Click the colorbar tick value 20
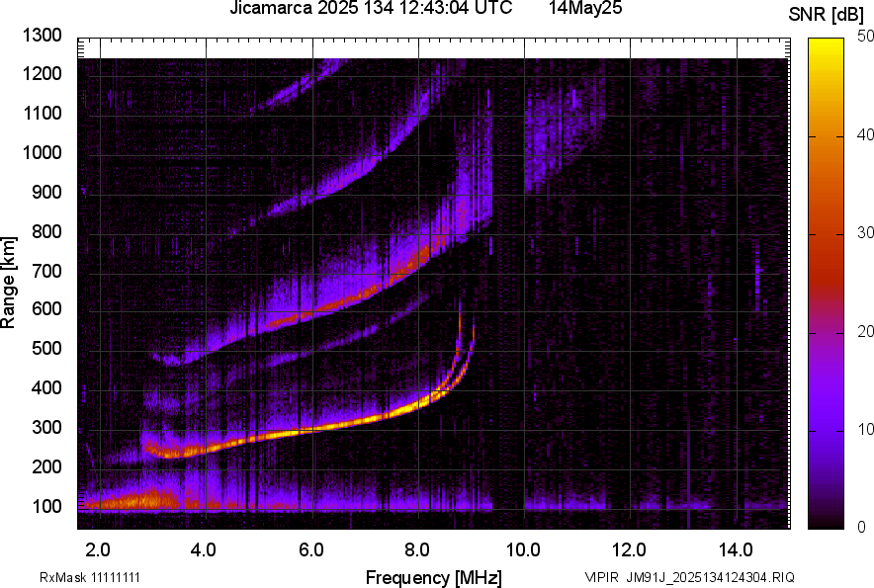The width and height of the screenshot is (874, 588). (x=865, y=332)
